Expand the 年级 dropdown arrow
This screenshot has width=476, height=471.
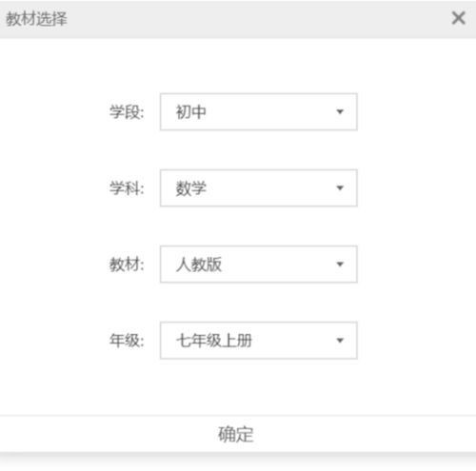point(340,341)
